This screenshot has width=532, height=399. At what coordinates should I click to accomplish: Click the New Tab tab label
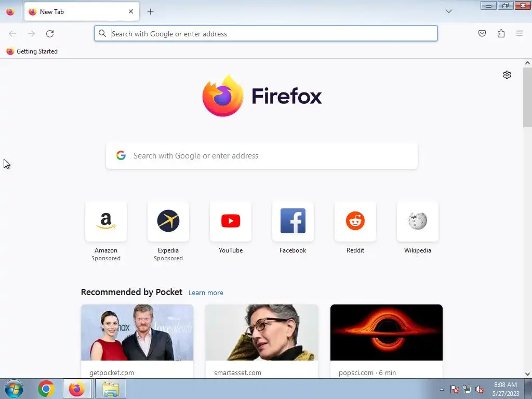(x=52, y=12)
